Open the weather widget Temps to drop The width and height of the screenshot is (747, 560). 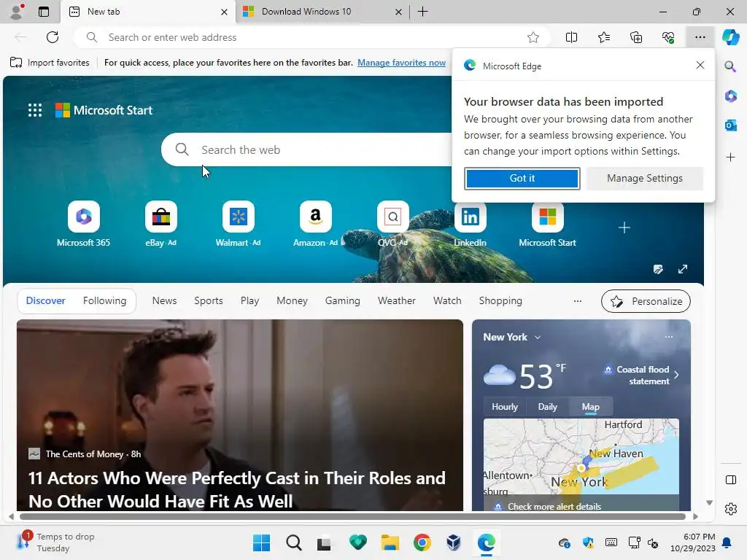point(56,542)
